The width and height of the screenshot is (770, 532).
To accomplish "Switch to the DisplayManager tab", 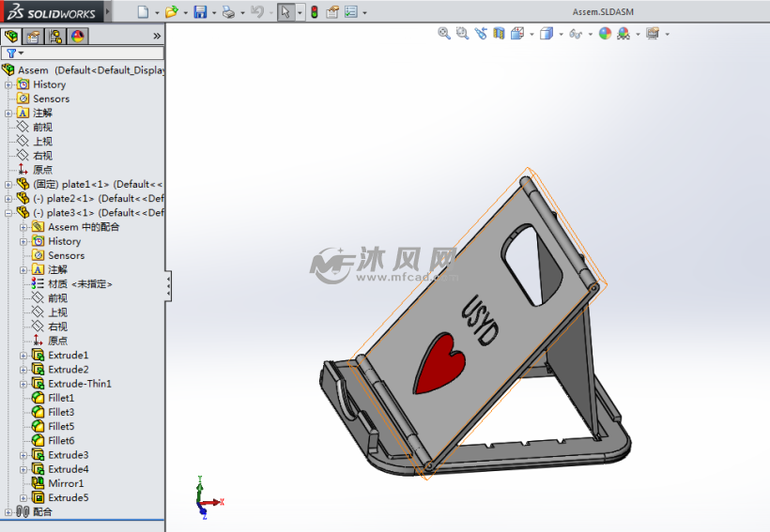I will coord(78,37).
